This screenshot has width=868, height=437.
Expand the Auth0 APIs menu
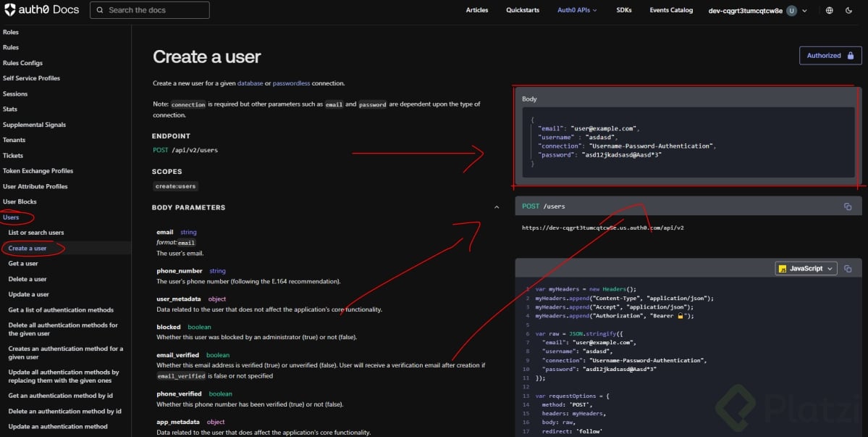pos(577,10)
